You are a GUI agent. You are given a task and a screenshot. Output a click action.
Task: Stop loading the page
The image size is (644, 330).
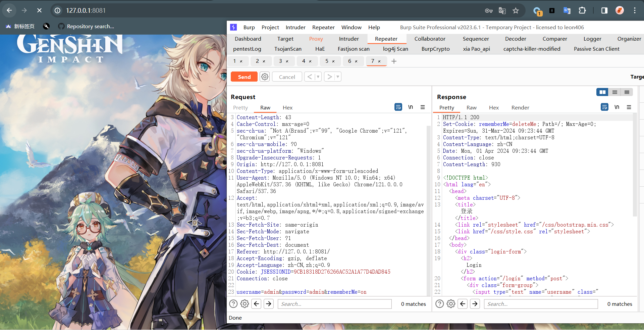pos(39,10)
